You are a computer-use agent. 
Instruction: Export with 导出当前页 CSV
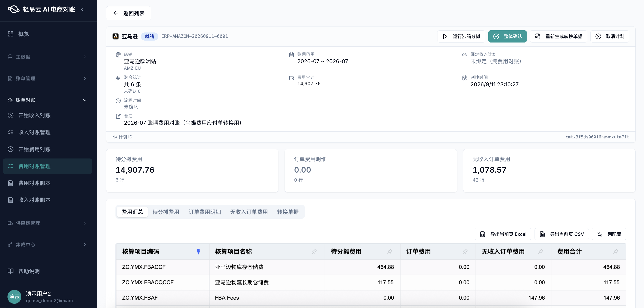[x=561, y=234]
